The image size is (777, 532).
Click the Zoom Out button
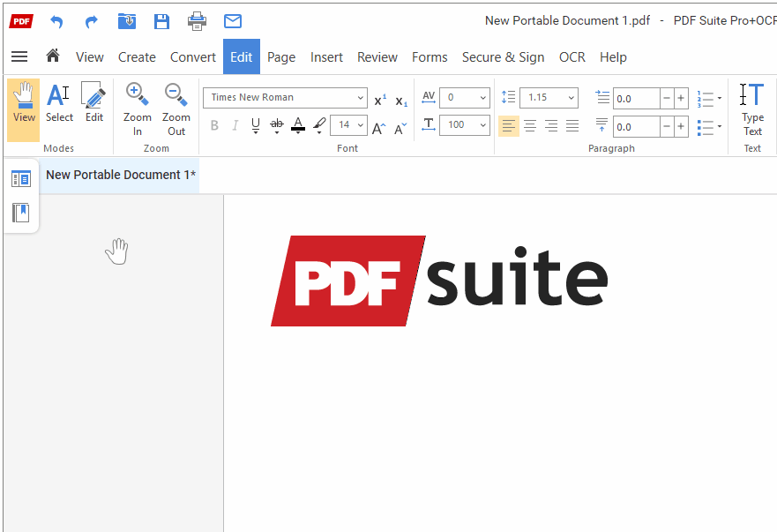click(176, 109)
